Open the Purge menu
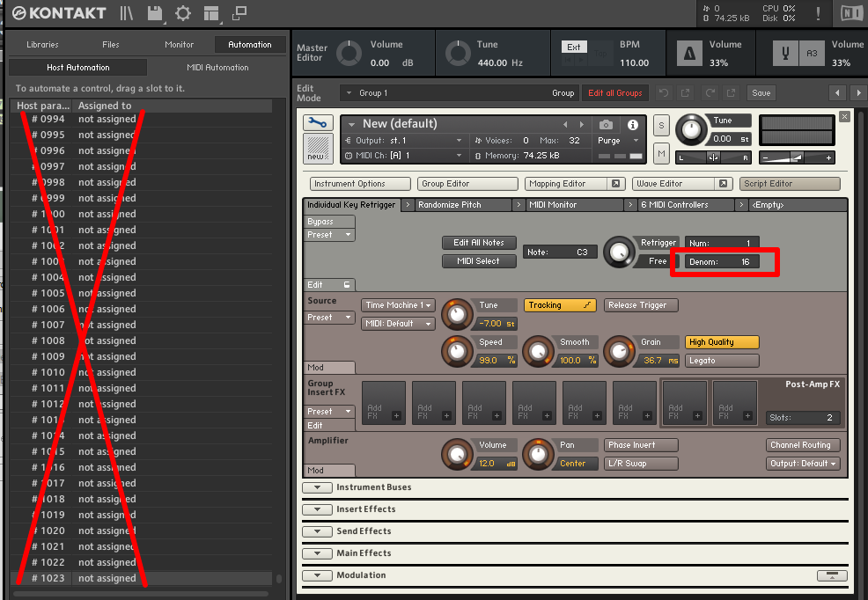 tap(619, 141)
